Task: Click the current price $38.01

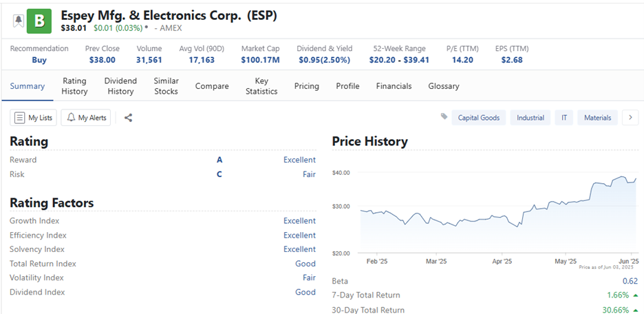Action: click(74, 28)
